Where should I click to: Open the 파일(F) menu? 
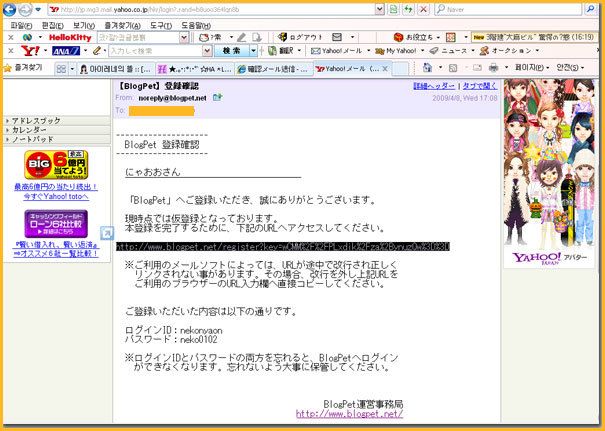coord(21,25)
